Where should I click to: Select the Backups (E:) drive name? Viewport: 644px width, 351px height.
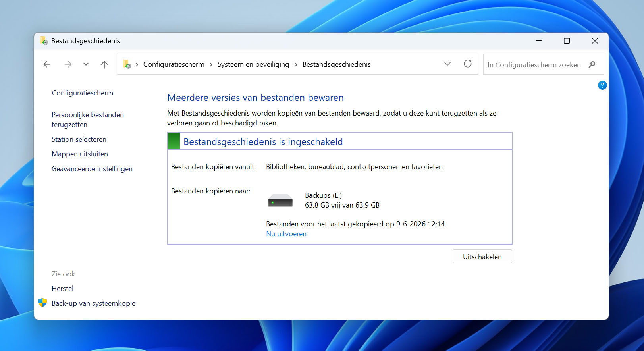[x=323, y=195]
